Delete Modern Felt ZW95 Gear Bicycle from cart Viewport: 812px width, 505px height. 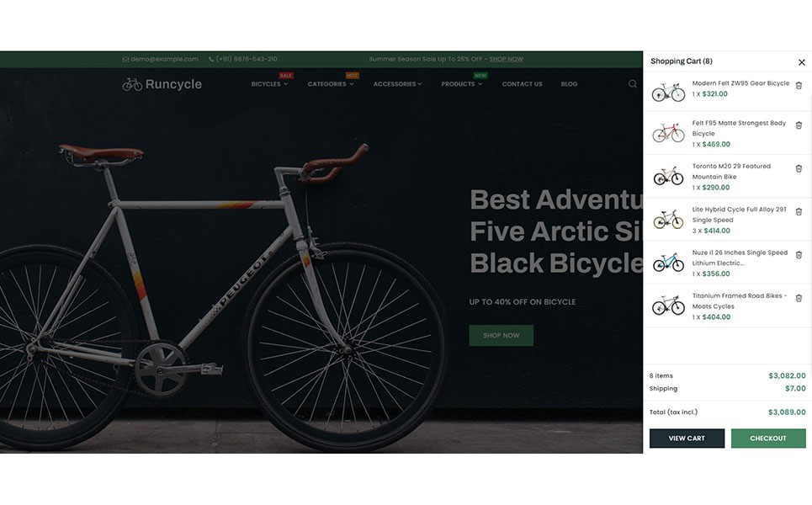pos(799,86)
